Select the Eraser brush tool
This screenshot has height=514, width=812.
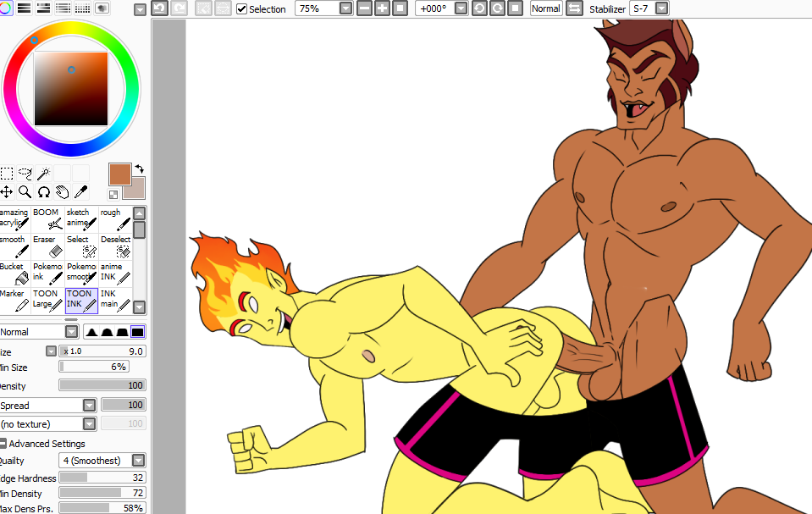coord(48,246)
